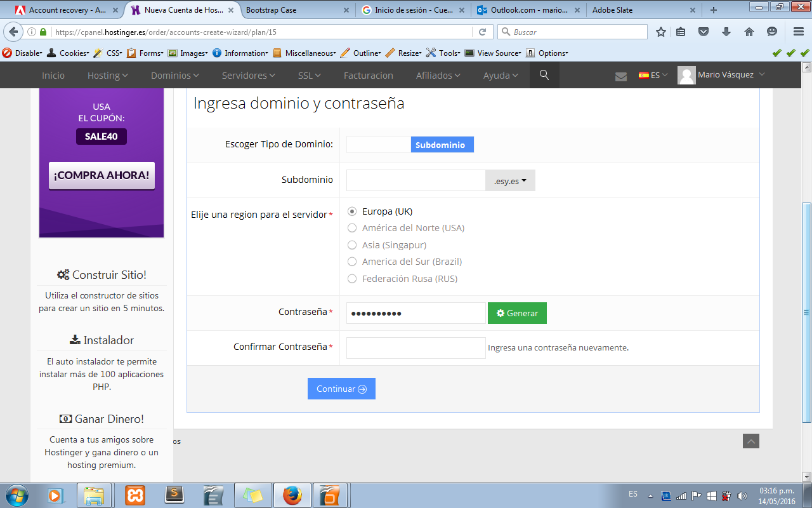Click the Continuar button
The height and width of the screenshot is (508, 812).
click(x=341, y=389)
